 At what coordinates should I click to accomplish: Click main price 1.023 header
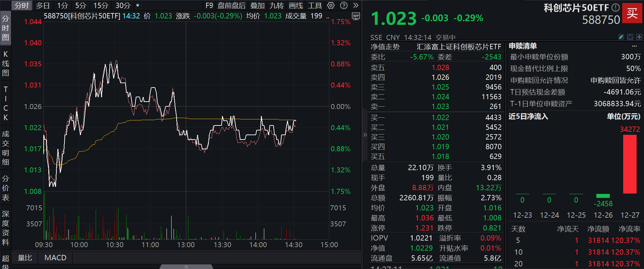[x=394, y=18]
